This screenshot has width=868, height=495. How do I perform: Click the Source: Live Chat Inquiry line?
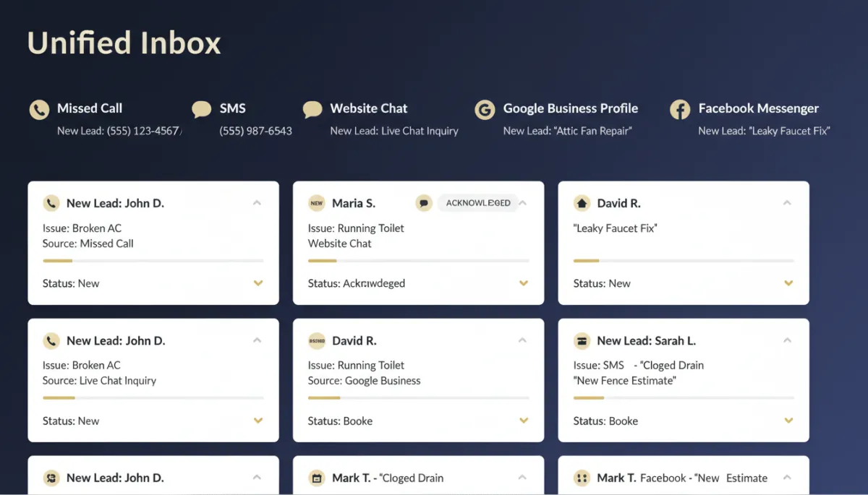tap(99, 381)
